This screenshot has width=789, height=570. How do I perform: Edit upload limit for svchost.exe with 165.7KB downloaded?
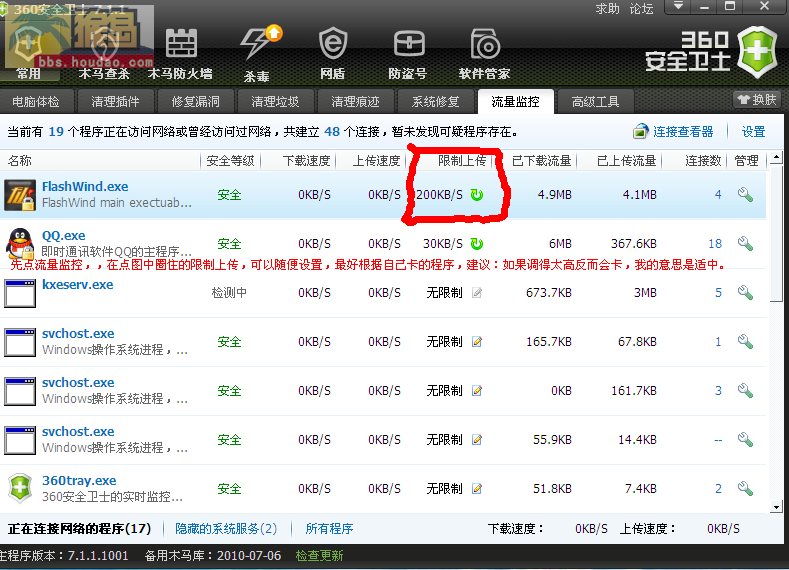click(x=477, y=342)
